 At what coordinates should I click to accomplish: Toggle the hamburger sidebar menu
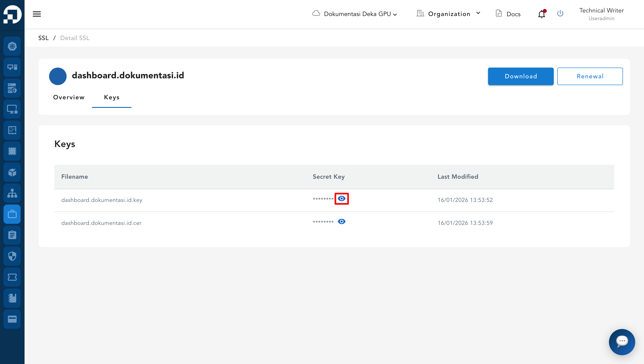click(37, 14)
